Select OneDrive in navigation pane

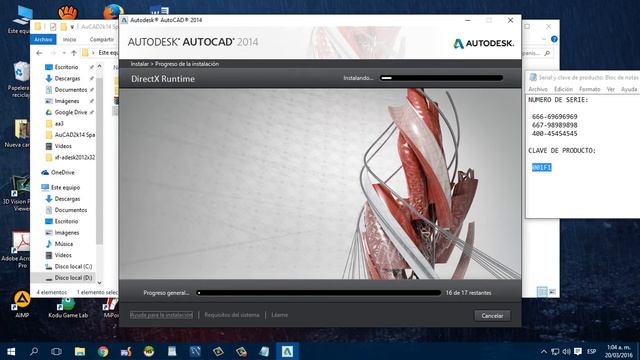[62, 173]
